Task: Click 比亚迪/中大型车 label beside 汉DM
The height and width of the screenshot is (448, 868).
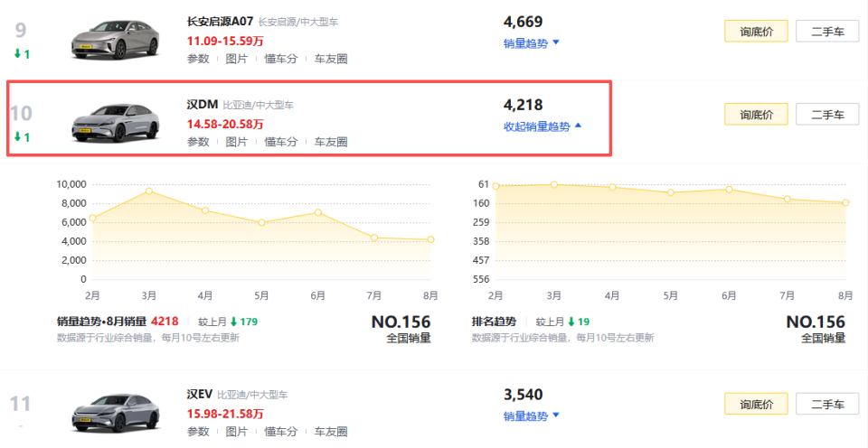Action: 258,105
